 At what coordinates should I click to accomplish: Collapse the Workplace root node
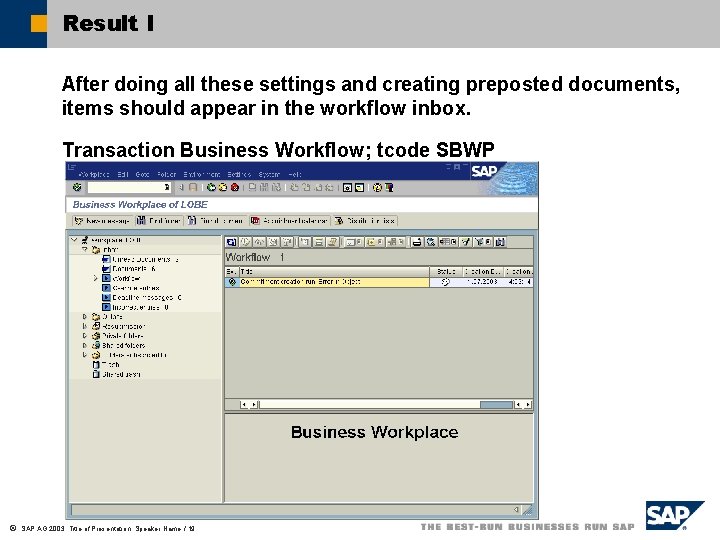pos(74,240)
